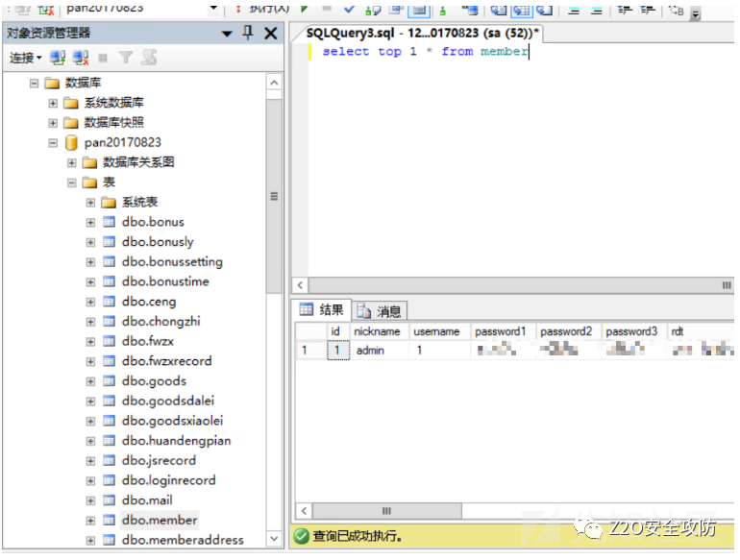Select the dbo.memberaddress table label

183,540
